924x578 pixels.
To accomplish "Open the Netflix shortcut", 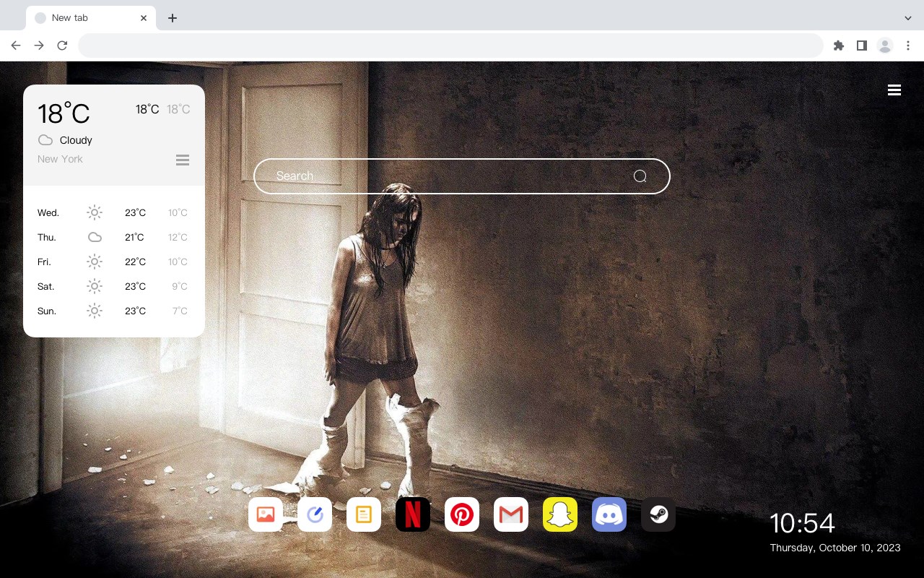I will (x=413, y=514).
